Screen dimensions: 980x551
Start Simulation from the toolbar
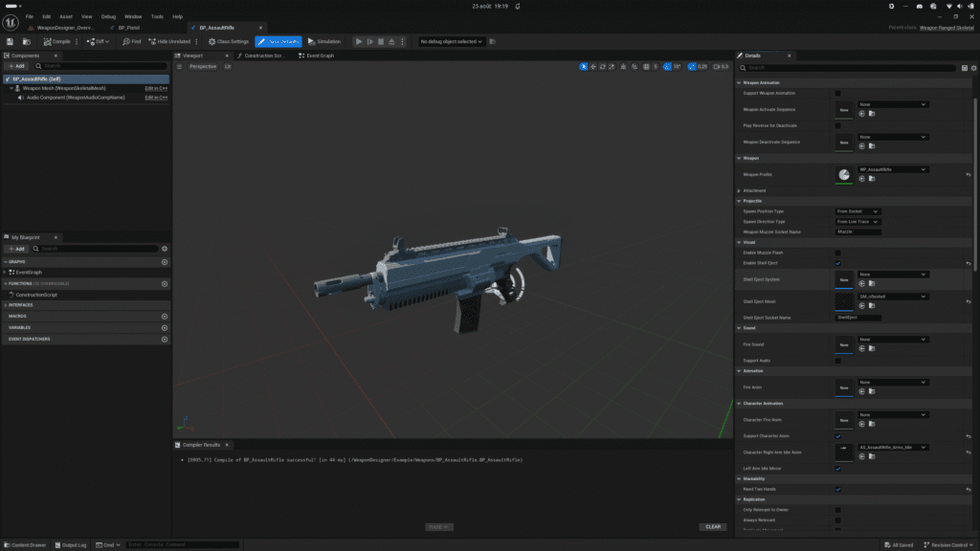[324, 42]
